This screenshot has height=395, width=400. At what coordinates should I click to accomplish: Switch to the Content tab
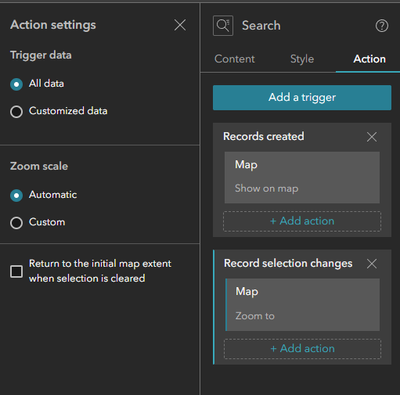pyautogui.click(x=234, y=59)
